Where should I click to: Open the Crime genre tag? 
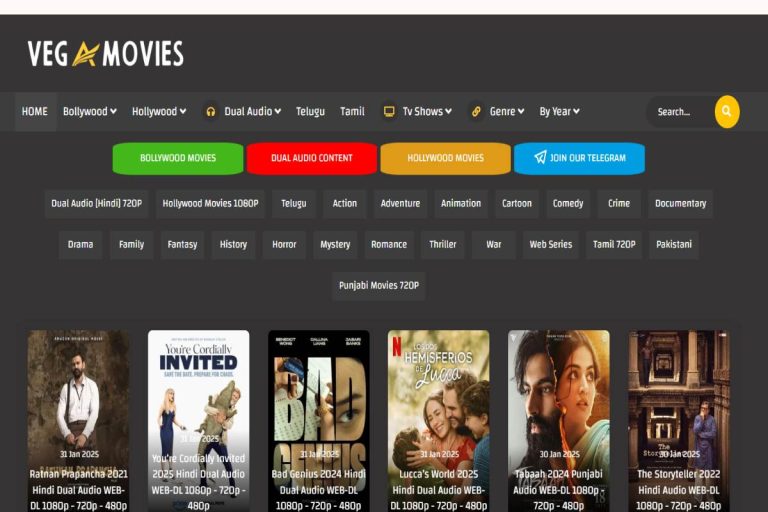[x=619, y=203]
